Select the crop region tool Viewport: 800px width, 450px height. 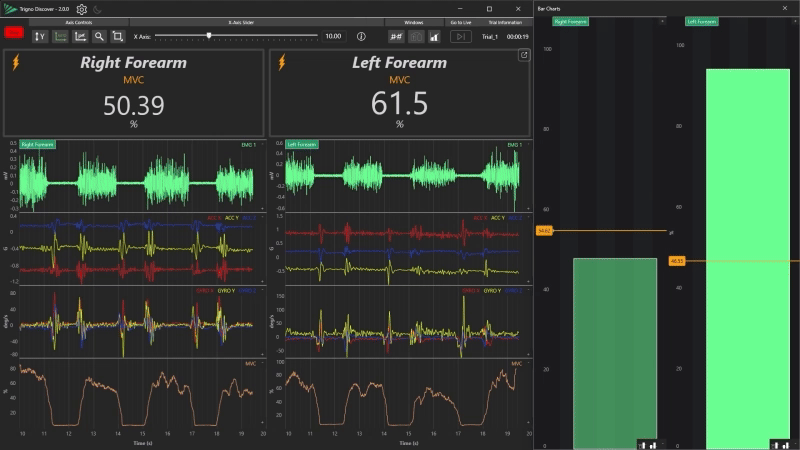(x=118, y=36)
